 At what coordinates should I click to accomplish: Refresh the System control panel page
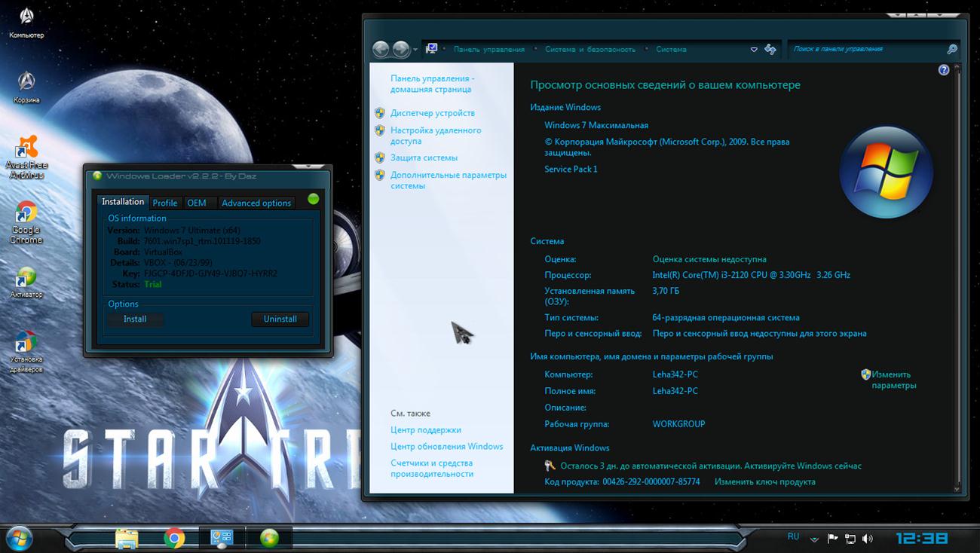click(770, 49)
